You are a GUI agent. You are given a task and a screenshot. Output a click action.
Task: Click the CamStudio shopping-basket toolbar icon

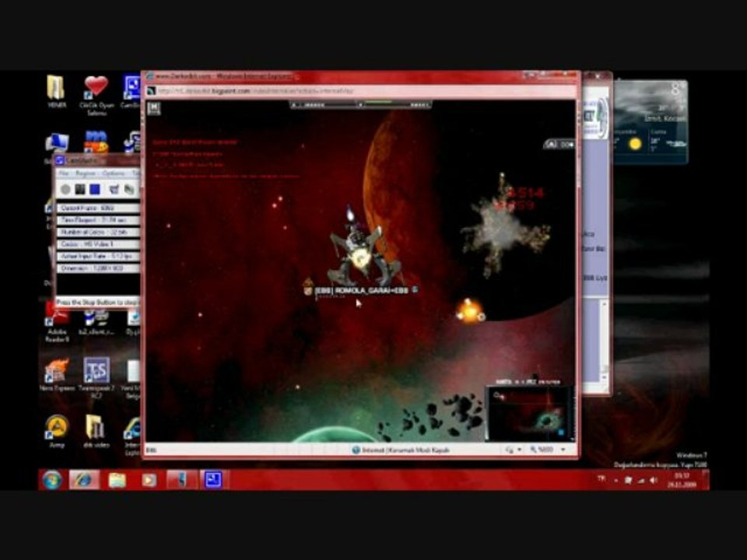tap(114, 190)
